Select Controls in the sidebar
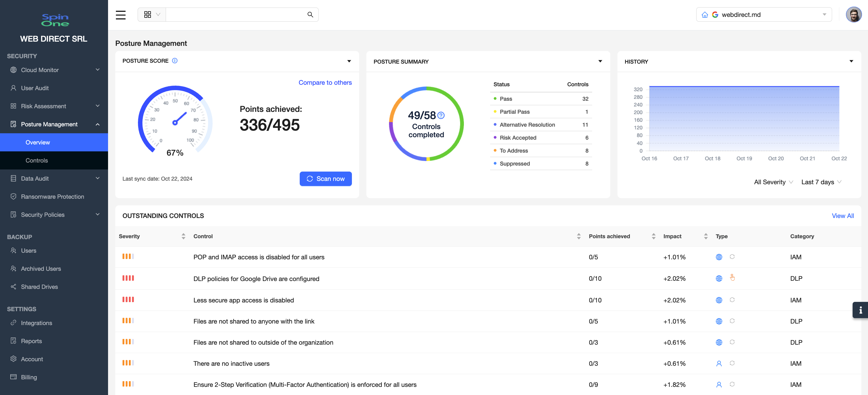 37,160
